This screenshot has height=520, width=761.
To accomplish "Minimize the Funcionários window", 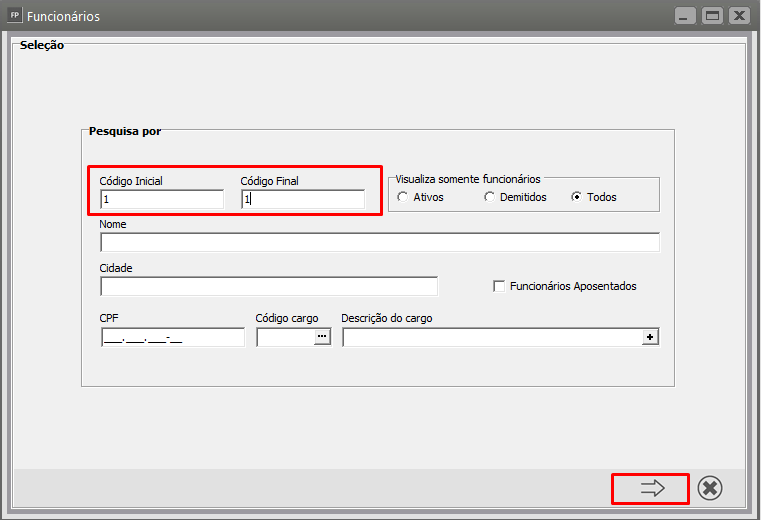I will (x=684, y=16).
